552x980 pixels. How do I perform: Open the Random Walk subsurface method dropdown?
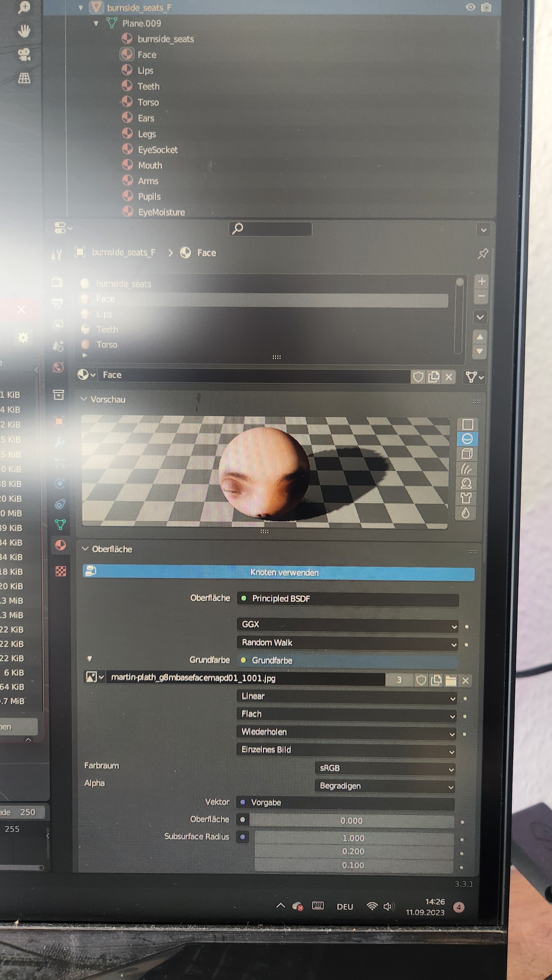[x=347, y=643]
